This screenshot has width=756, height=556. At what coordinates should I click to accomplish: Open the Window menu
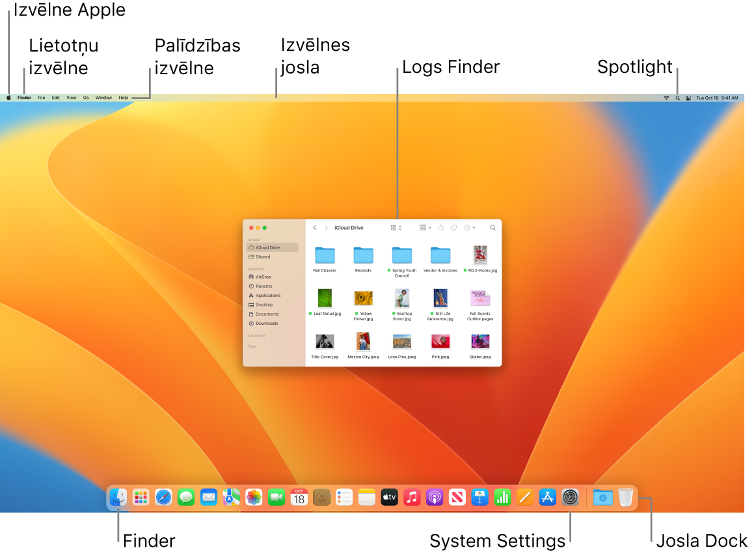coord(103,98)
